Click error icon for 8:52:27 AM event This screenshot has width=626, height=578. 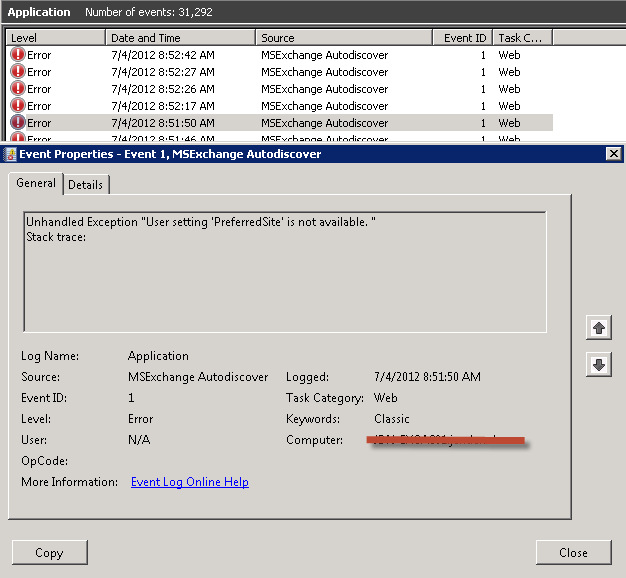click(x=18, y=71)
